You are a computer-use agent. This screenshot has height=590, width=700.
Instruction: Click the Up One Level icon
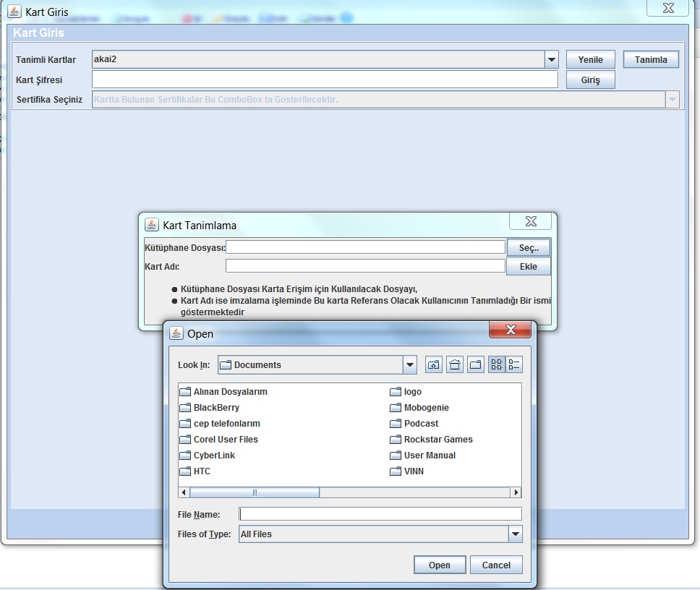[433, 365]
